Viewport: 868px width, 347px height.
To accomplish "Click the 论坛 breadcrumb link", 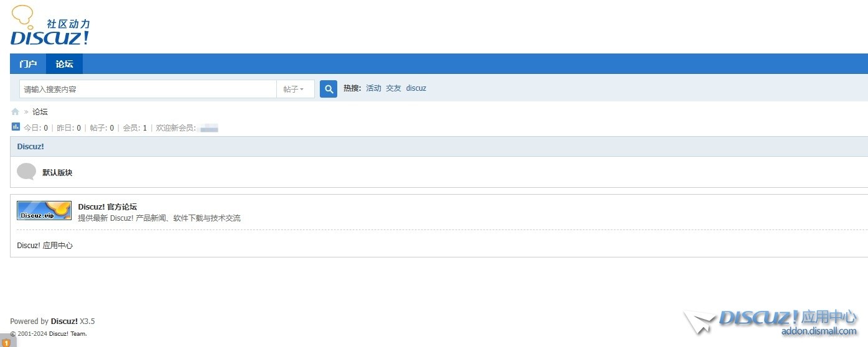I will 40,112.
